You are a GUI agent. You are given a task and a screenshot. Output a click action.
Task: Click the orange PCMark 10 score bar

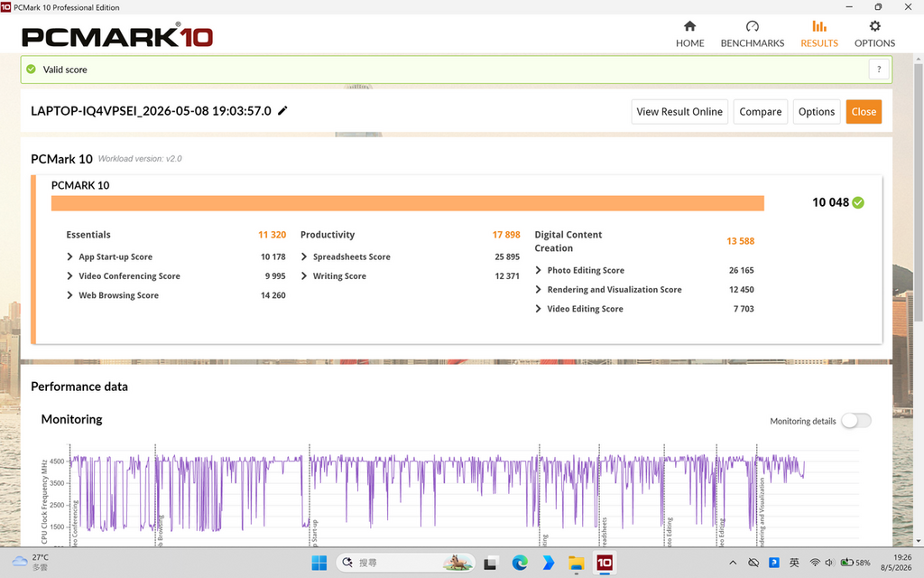click(x=407, y=203)
